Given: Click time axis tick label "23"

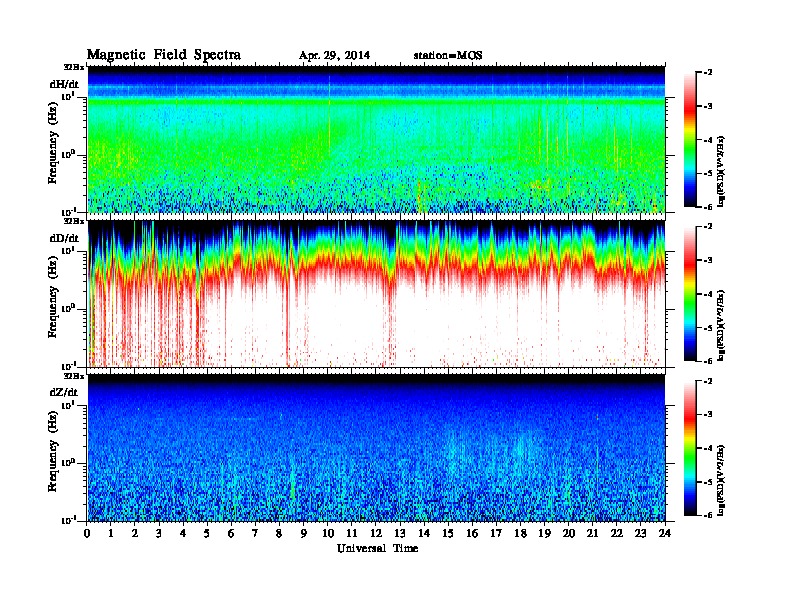Looking at the screenshot, I should tap(641, 533).
